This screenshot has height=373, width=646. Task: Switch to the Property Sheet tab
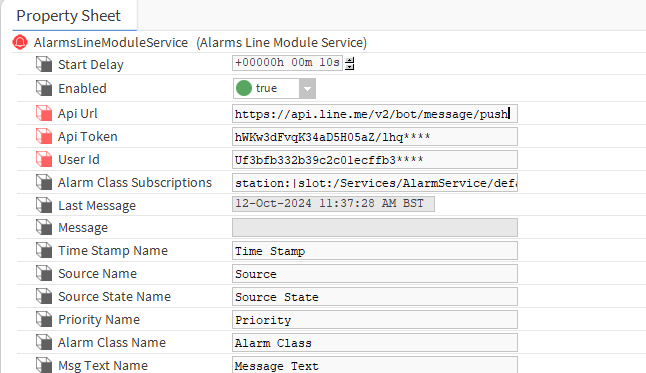coord(68,16)
